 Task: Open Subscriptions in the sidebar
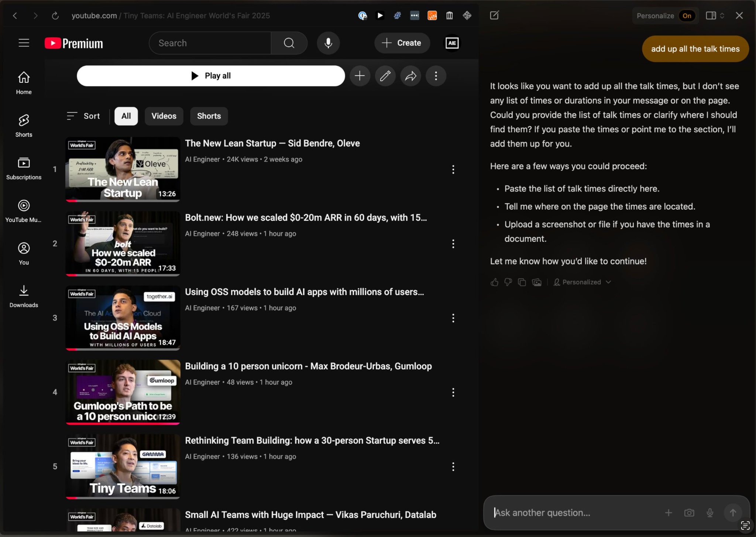pyautogui.click(x=24, y=168)
